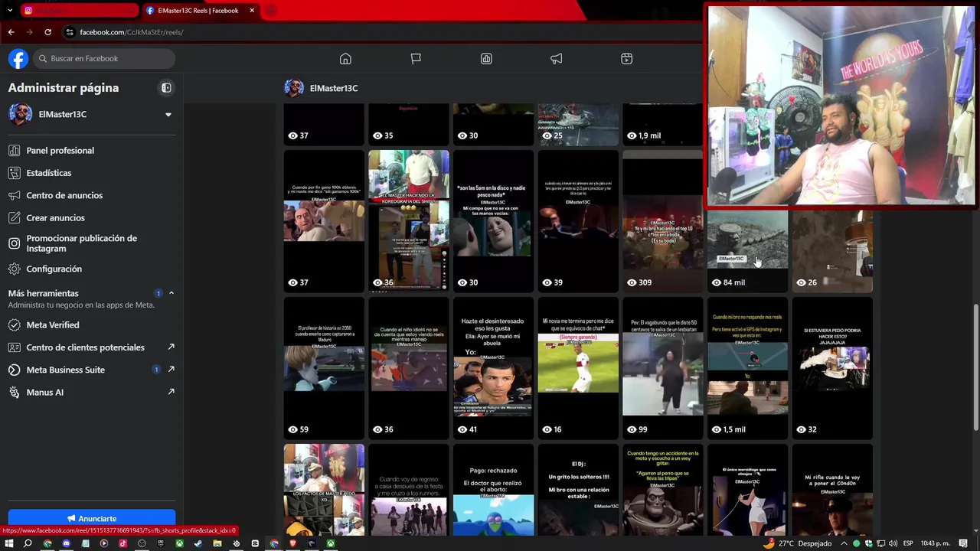Viewport: 980px width, 551px height.
Task: Open Panel profesional
Action: (x=92, y=151)
